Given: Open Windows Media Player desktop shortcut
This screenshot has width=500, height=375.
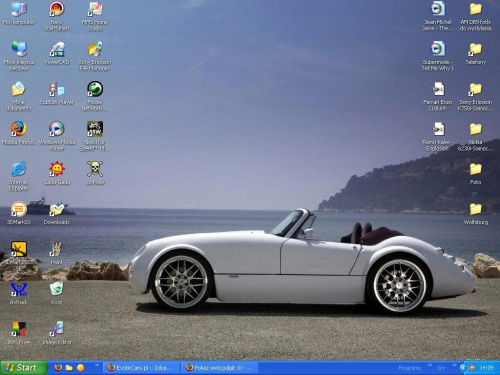Looking at the screenshot, I should coord(57,129).
